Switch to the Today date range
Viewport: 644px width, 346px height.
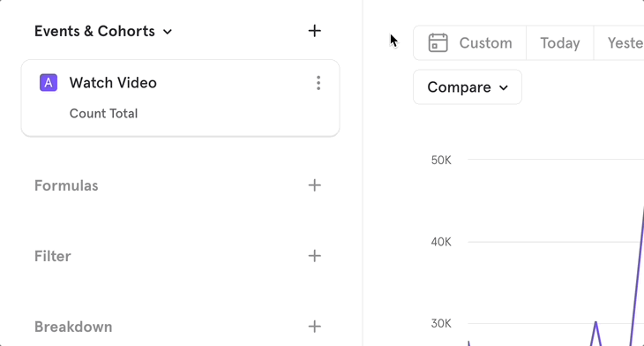(x=560, y=42)
